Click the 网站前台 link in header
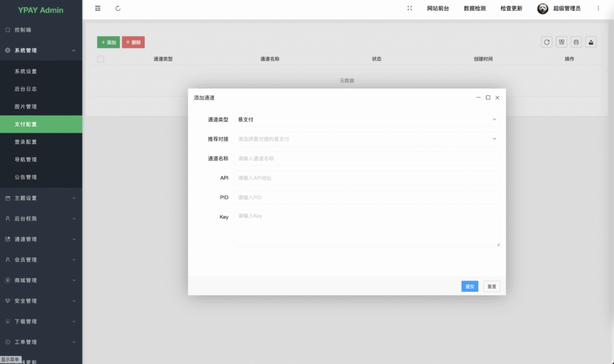This screenshot has height=364, width=614. [x=438, y=8]
